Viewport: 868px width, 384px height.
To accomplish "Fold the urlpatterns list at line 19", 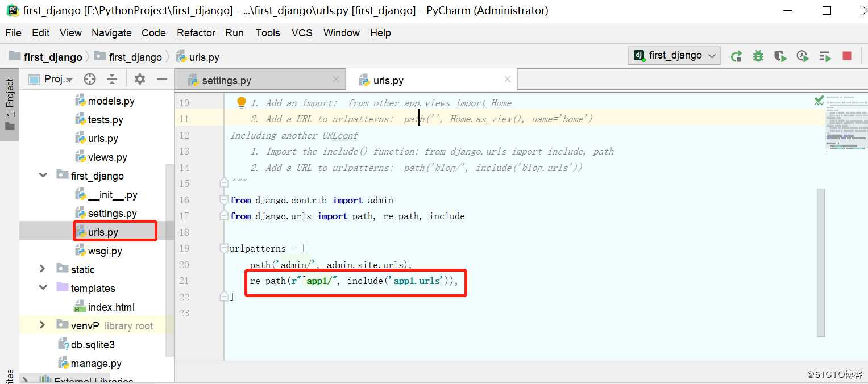I will [224, 248].
